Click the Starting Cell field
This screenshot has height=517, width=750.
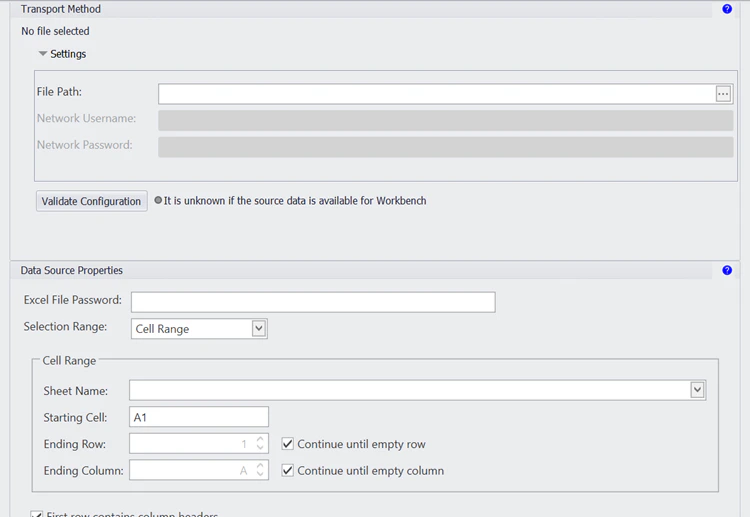coord(199,417)
